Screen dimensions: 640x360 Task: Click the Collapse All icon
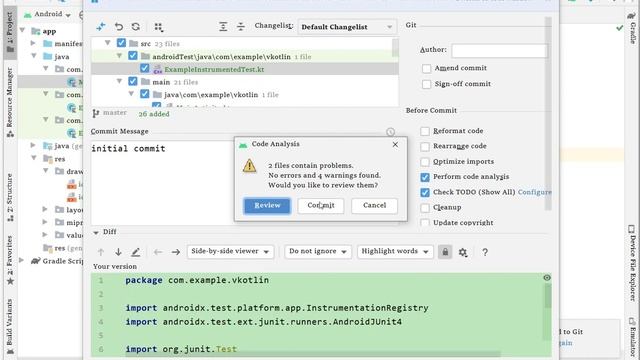click(x=241, y=27)
